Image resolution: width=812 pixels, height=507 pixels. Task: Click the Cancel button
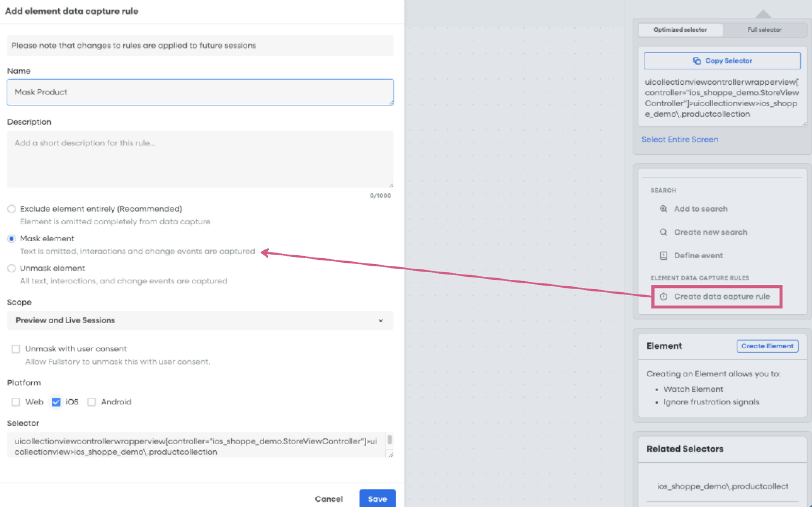click(x=329, y=499)
